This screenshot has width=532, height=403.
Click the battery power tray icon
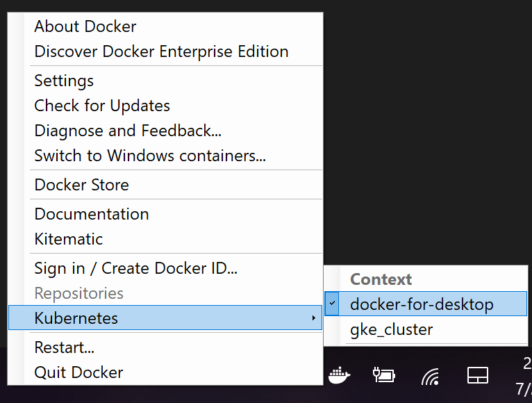click(384, 375)
